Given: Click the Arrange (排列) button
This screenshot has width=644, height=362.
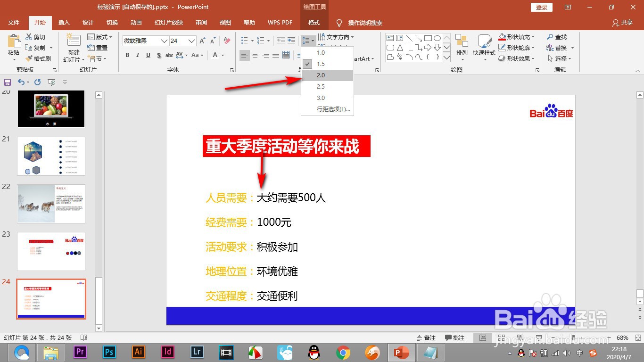Looking at the screenshot, I should click(x=462, y=48).
